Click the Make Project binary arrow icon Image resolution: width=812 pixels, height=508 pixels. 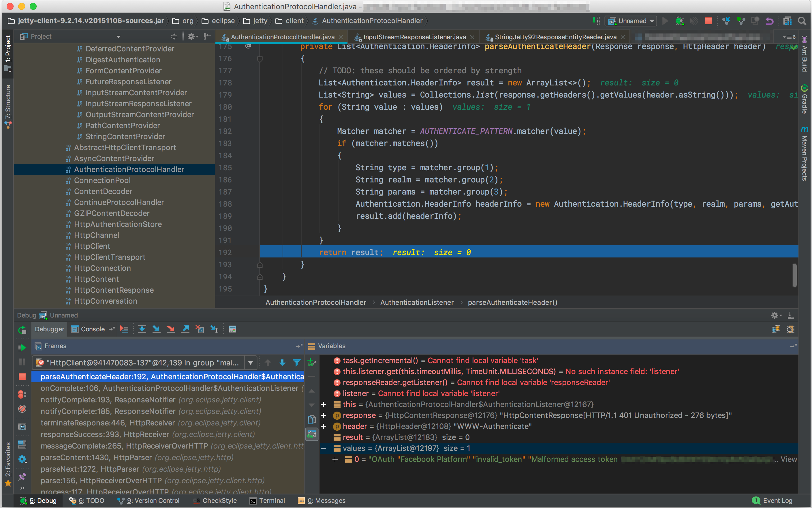click(596, 21)
